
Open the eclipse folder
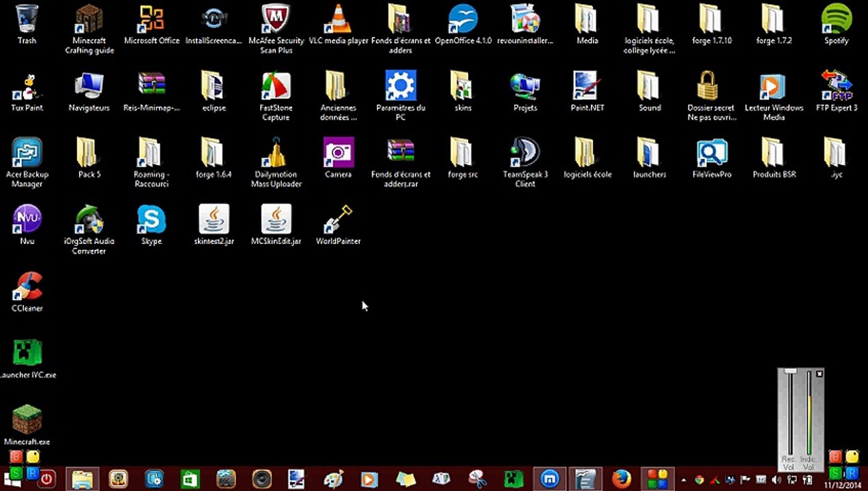pos(214,92)
